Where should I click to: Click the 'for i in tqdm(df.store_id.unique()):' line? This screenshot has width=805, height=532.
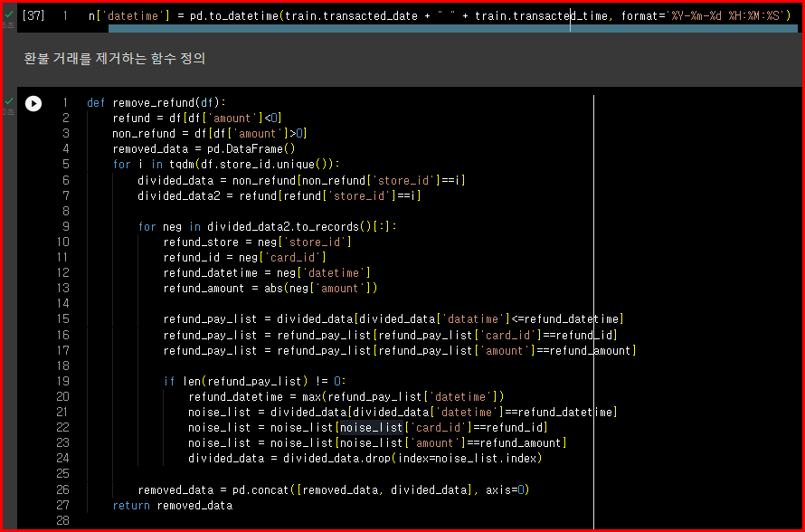pos(226,165)
